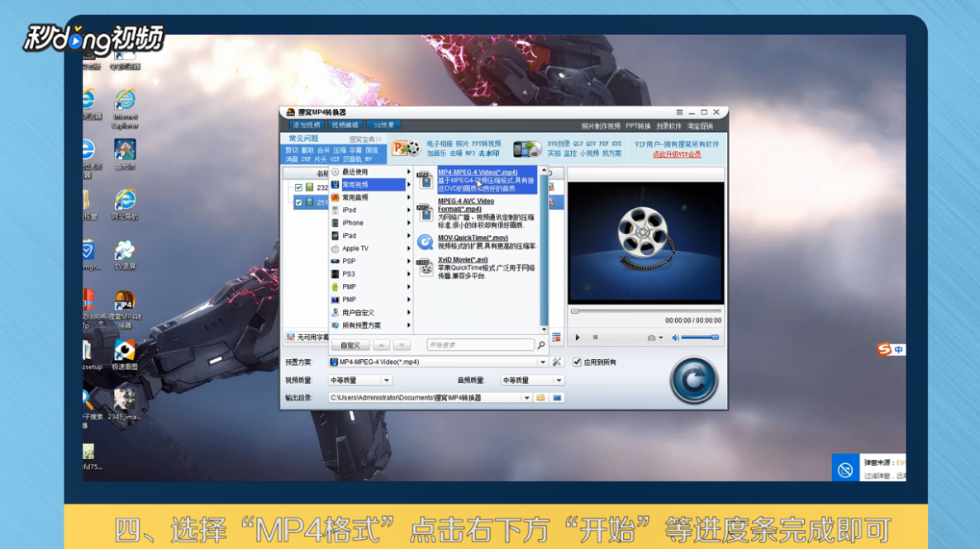Image resolution: width=980 pixels, height=549 pixels.
Task: Open the 输出目录 path dropdown
Action: coord(527,397)
